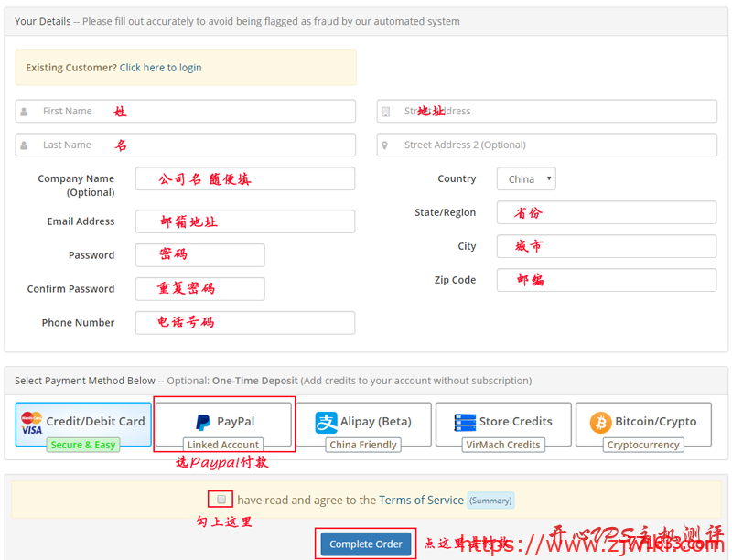Select the Credit/Debit Card payment option
This screenshot has height=560, width=732.
pyautogui.click(x=83, y=424)
